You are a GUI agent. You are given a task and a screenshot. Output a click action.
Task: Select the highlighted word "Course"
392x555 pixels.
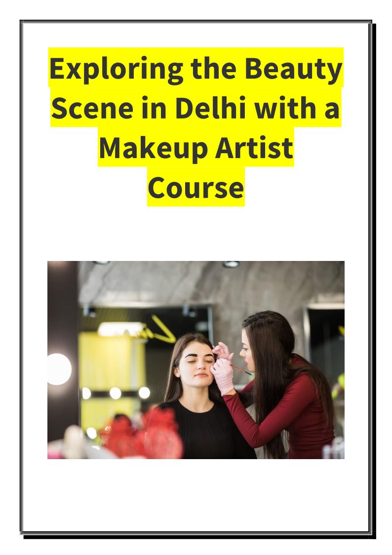click(196, 188)
